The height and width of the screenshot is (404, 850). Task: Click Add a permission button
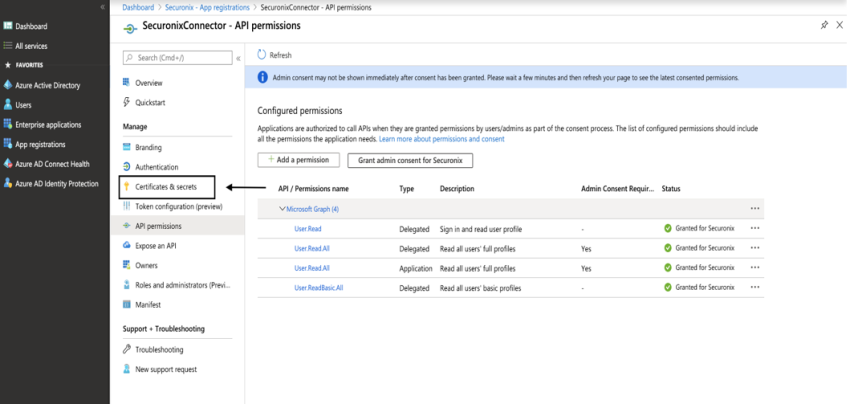(x=299, y=160)
